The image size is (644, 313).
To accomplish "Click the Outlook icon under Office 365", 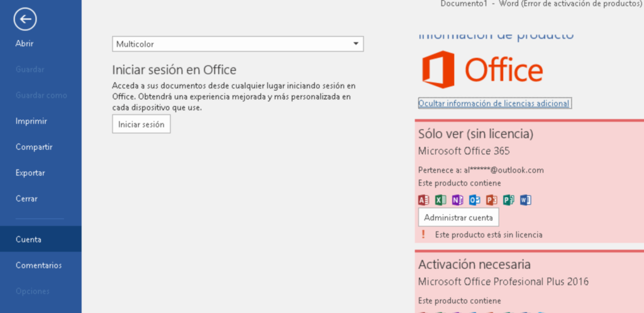I will pos(474,200).
